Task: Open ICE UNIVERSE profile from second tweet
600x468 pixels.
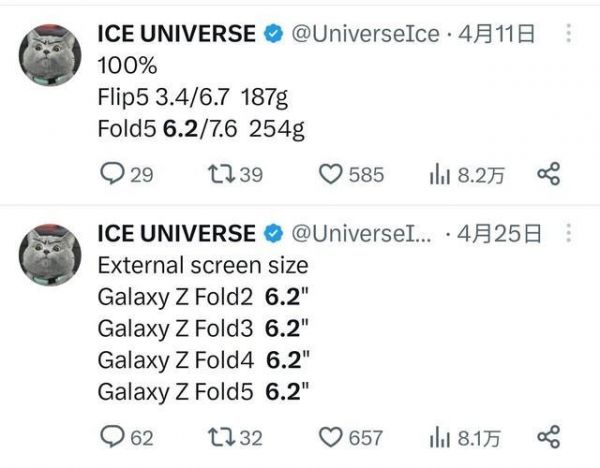Action: [x=176, y=234]
